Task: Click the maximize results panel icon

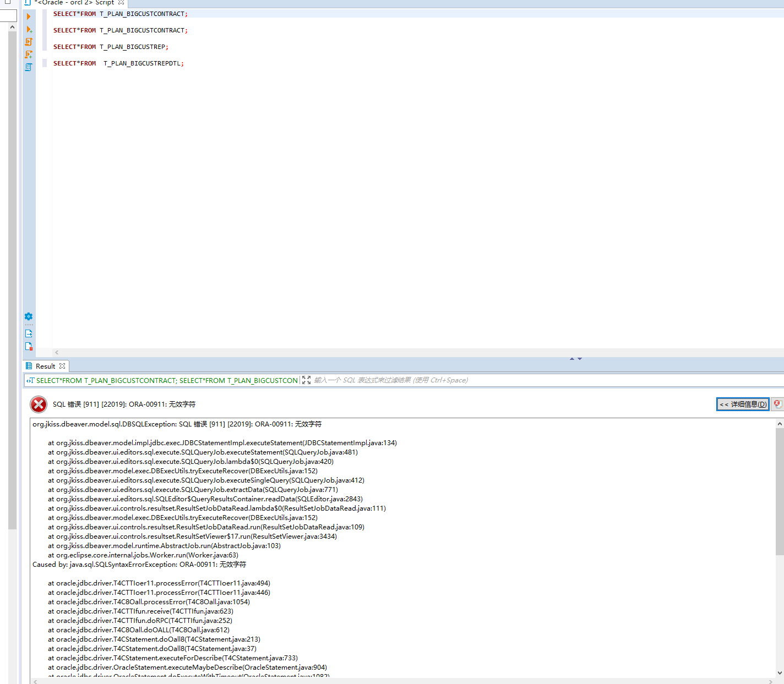Action: click(307, 380)
